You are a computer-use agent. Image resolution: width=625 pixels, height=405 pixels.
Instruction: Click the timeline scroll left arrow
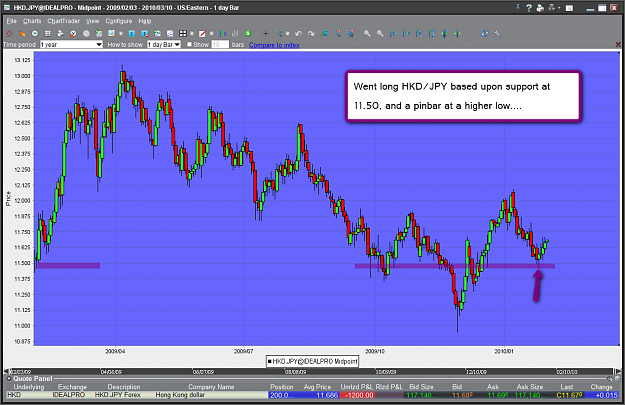[6, 372]
